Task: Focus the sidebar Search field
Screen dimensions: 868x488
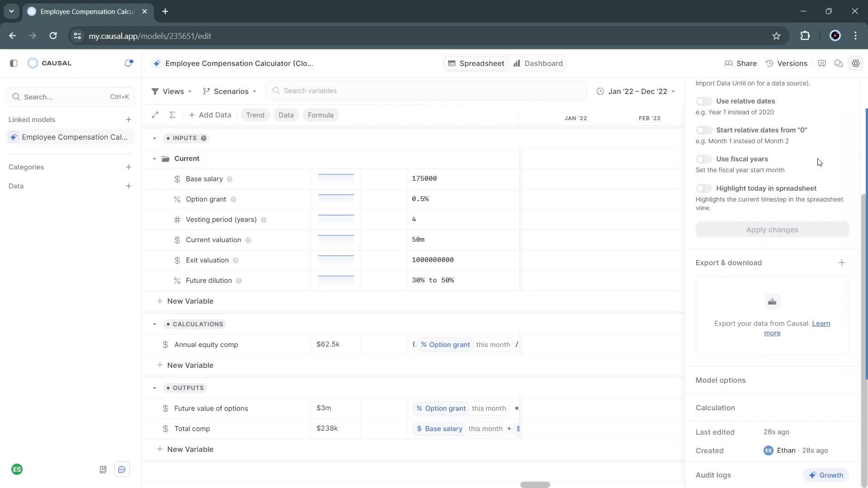Action: pos(71,97)
